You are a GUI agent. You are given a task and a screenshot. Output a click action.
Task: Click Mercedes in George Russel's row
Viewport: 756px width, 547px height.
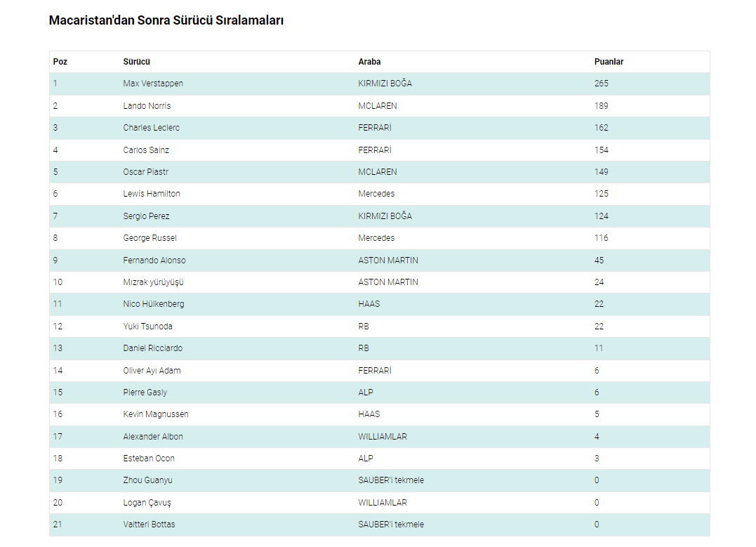[376, 238]
